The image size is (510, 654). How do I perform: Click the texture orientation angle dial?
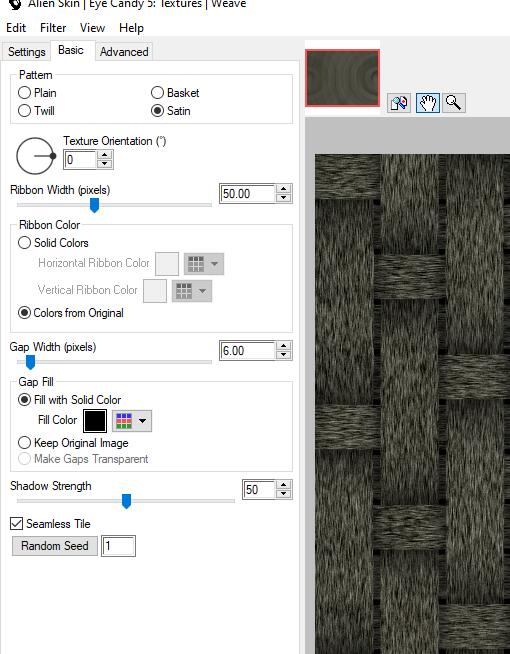pos(35,156)
